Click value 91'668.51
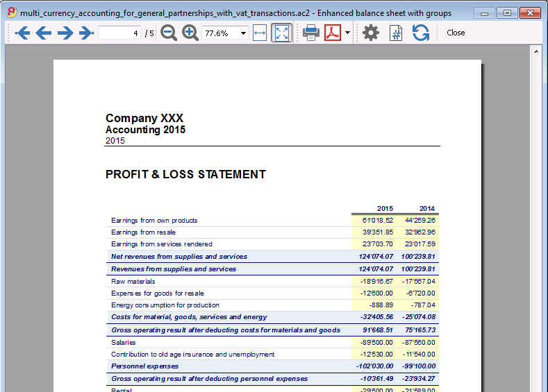 coord(377,330)
